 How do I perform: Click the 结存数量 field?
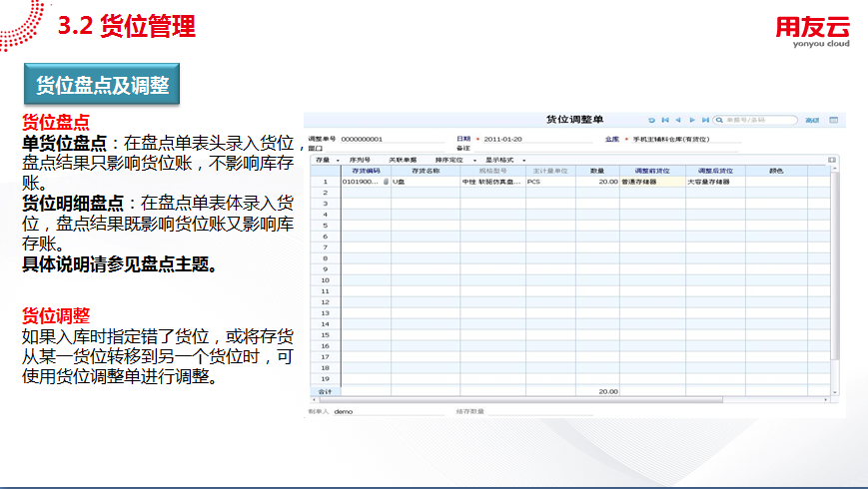[x=539, y=411]
